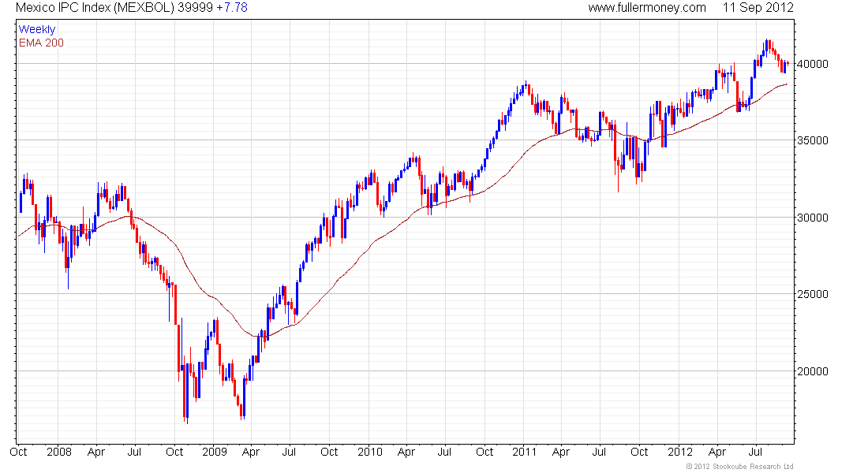Image resolution: width=868 pixels, height=473 pixels.
Task: Click the 'Jul' label between 2011 and 2012
Action: click(599, 452)
